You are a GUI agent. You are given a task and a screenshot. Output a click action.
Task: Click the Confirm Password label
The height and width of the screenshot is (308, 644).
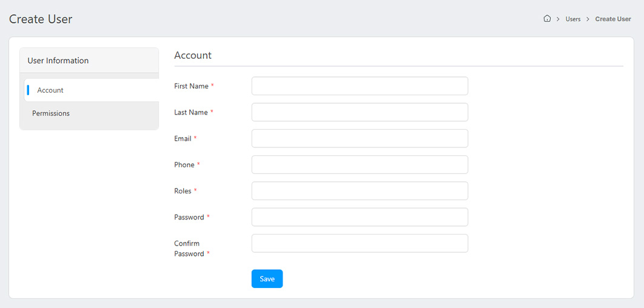coord(189,249)
